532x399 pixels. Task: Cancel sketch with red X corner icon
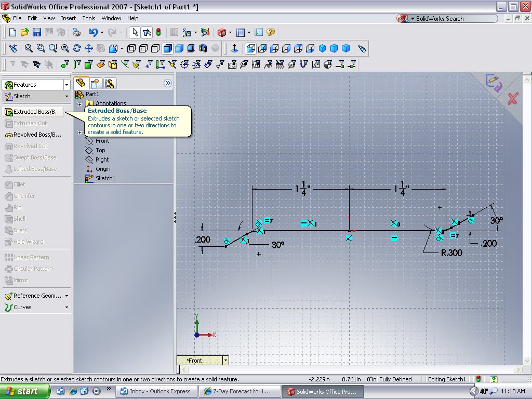(513, 99)
